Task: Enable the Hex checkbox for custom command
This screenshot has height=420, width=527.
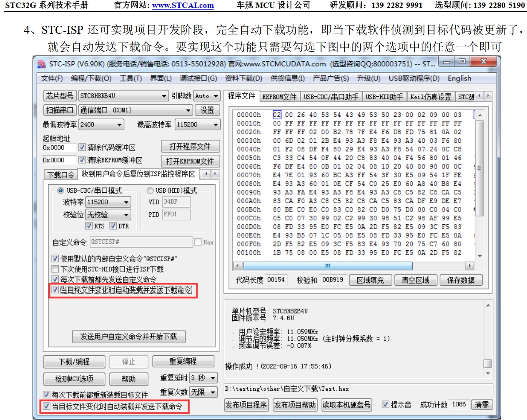Action: (x=198, y=242)
